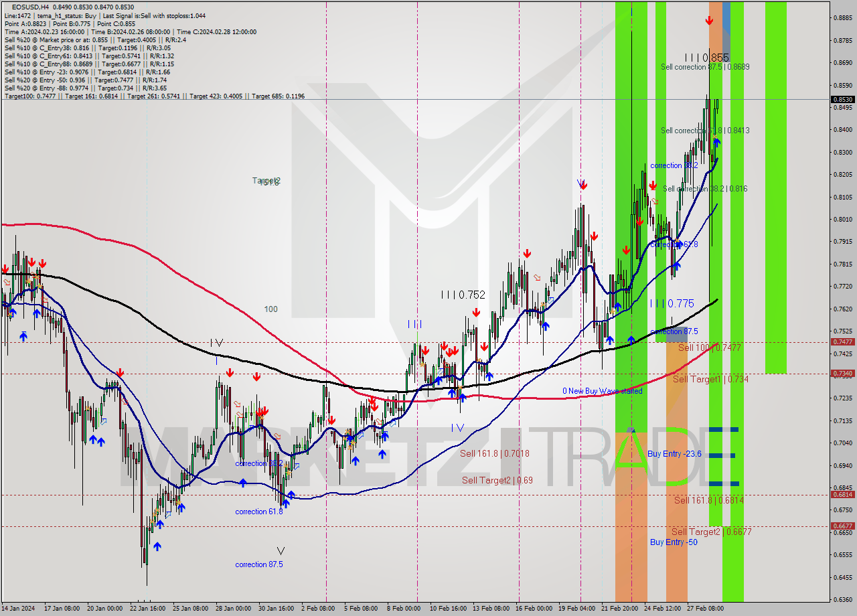The image size is (857, 616).
Task: Click the 'Sell 161.8 | 0.6814' label
Action: coord(709,500)
